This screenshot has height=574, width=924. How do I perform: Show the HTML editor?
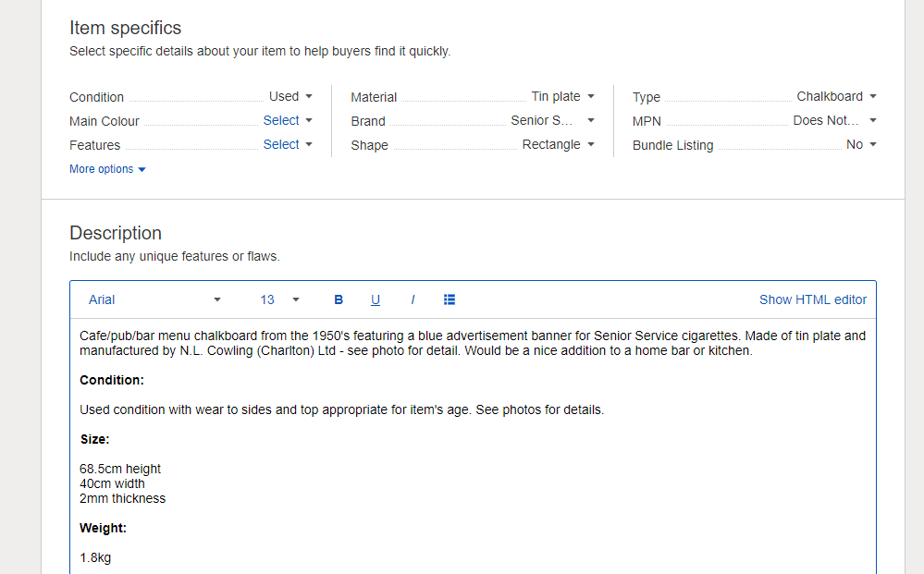pos(813,299)
